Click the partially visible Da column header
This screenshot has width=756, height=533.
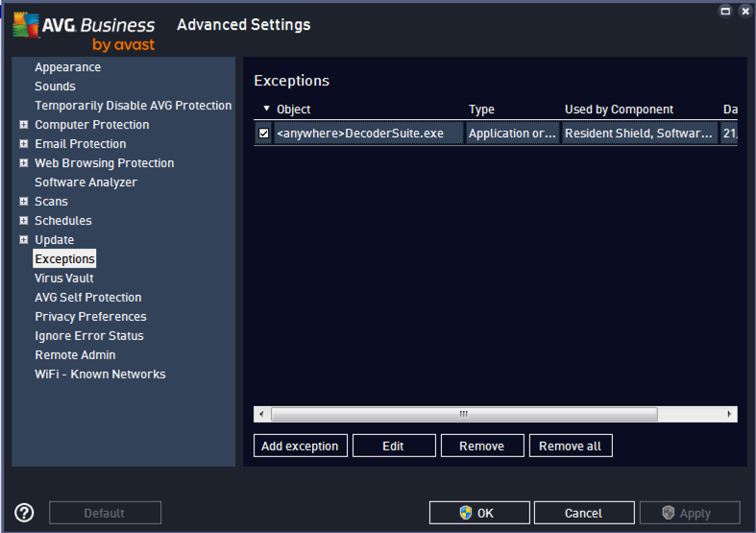click(x=730, y=109)
